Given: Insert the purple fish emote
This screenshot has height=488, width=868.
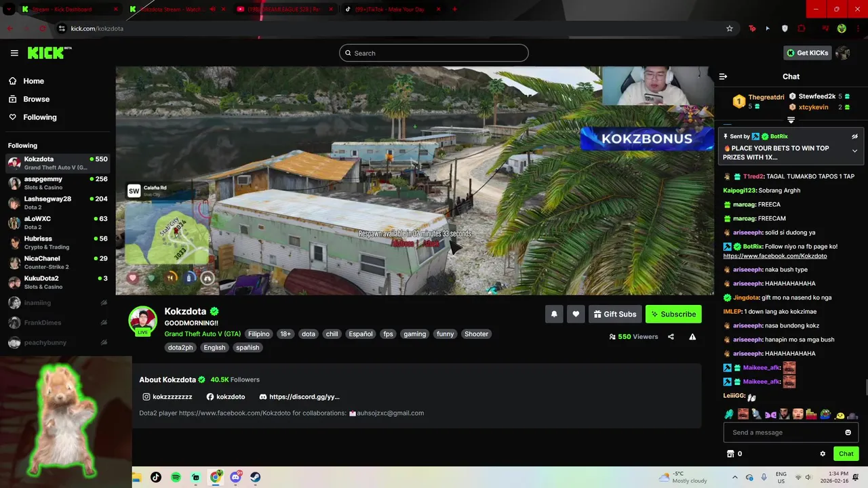Looking at the screenshot, I should (770, 414).
